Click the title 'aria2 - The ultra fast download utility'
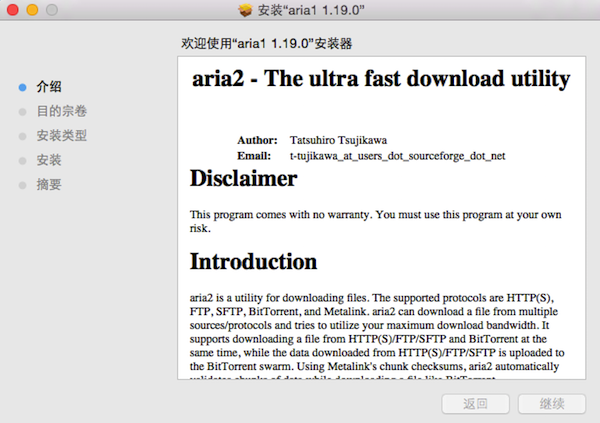Screen dimensions: 600x423 pos(381,79)
